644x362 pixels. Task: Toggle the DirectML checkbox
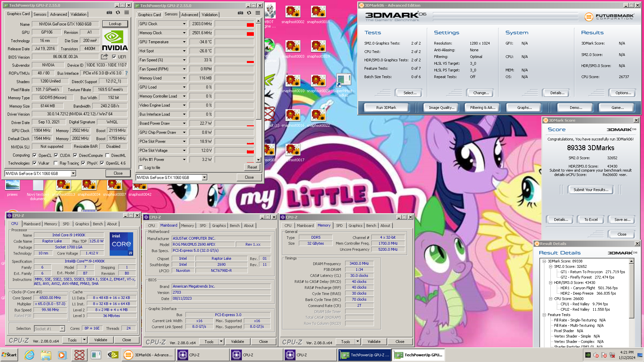[107, 155]
